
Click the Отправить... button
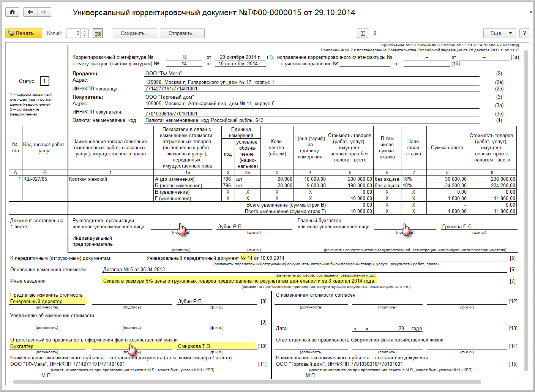183,33
